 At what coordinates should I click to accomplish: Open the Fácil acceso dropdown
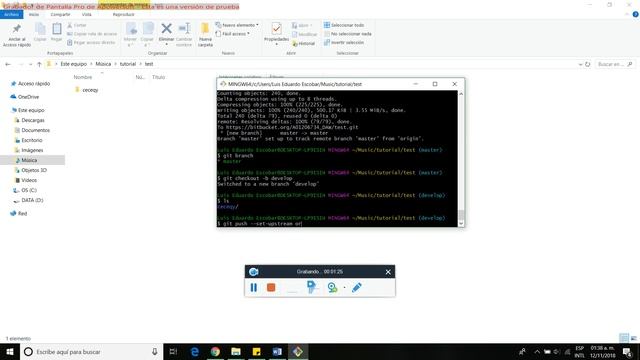[232, 34]
